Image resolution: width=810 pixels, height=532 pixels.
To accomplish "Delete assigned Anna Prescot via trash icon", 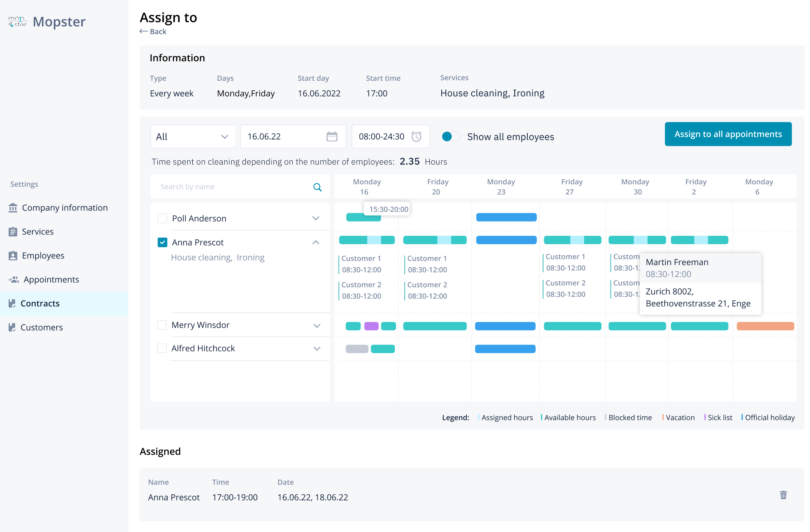I will (783, 495).
